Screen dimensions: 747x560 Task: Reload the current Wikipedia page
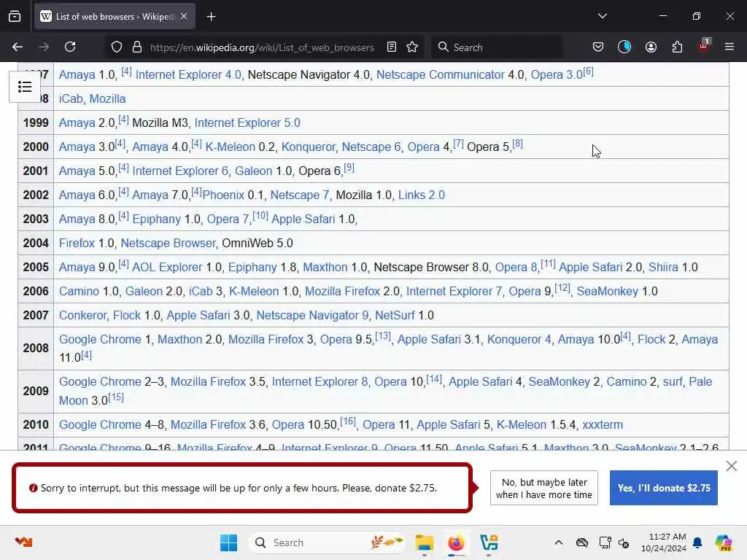[70, 47]
